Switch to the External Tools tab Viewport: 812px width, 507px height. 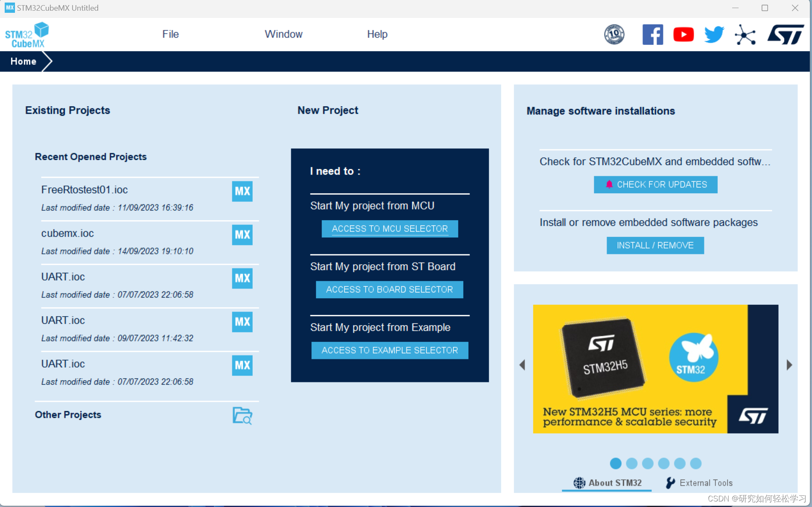(x=699, y=483)
